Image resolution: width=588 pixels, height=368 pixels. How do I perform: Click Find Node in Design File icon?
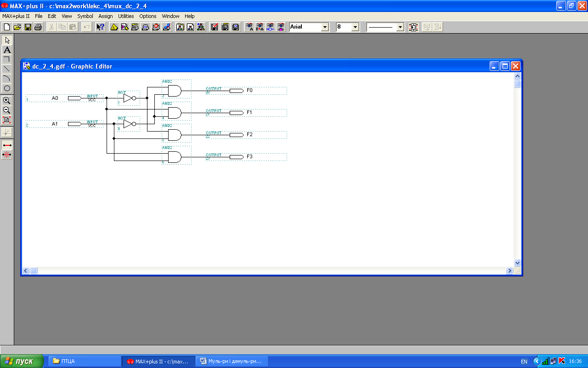(271, 27)
